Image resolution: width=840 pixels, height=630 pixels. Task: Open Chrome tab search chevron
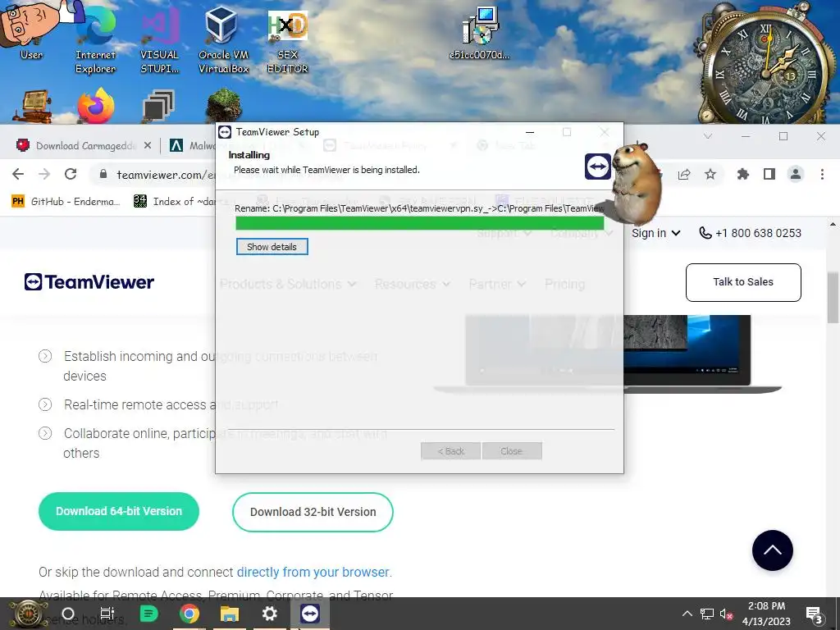click(x=708, y=136)
